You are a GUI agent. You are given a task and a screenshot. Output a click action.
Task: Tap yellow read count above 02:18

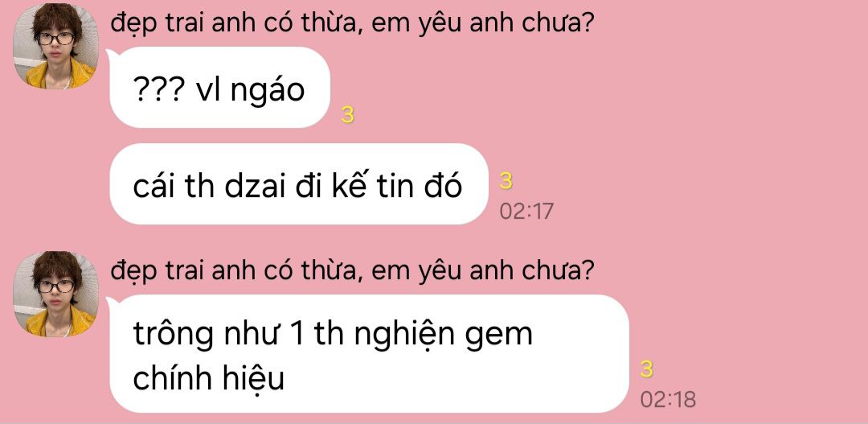646,369
